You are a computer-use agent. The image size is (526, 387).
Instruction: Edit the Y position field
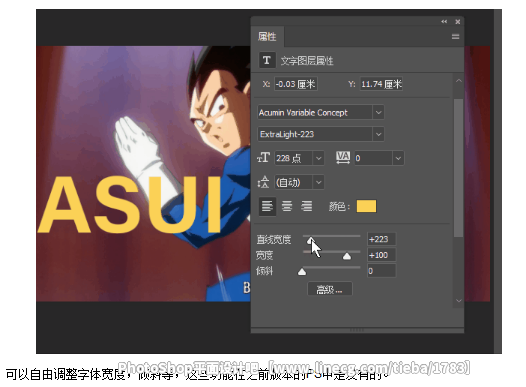point(381,84)
